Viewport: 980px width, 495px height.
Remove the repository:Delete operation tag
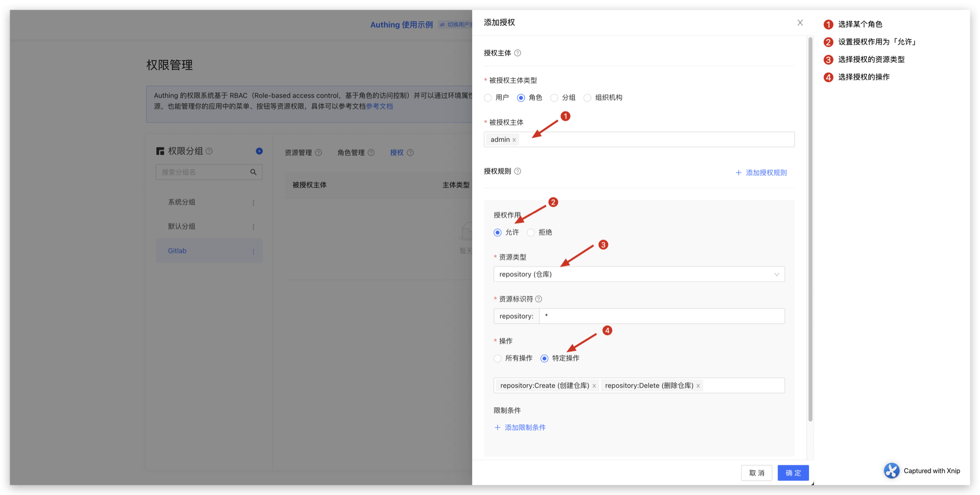698,386
